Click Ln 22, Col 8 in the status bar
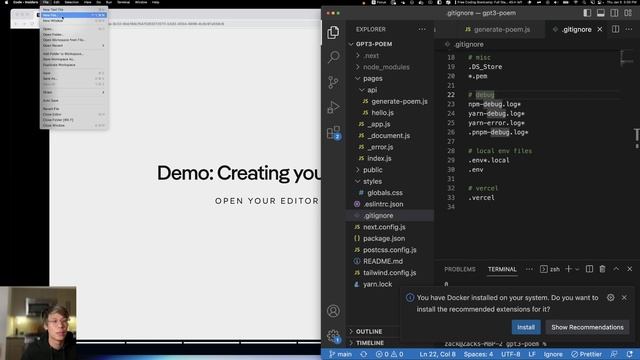The image size is (640, 360). (x=437, y=354)
